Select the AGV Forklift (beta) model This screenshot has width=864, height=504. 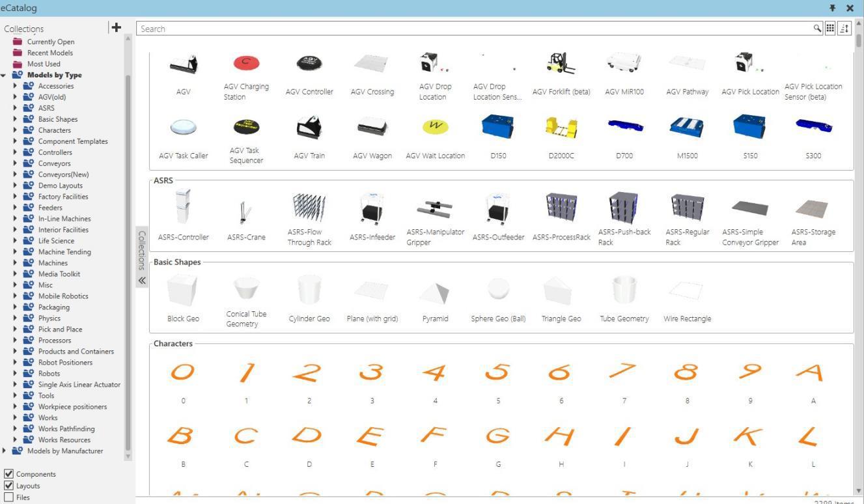coord(561,64)
